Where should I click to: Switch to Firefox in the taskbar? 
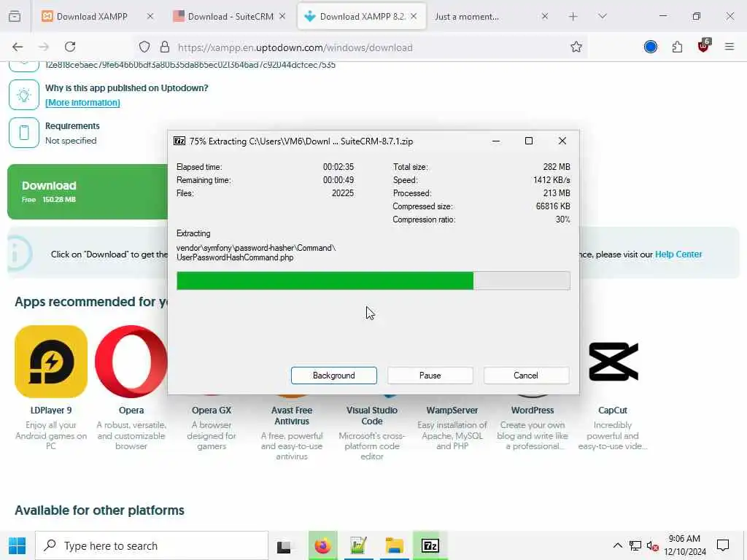323,545
